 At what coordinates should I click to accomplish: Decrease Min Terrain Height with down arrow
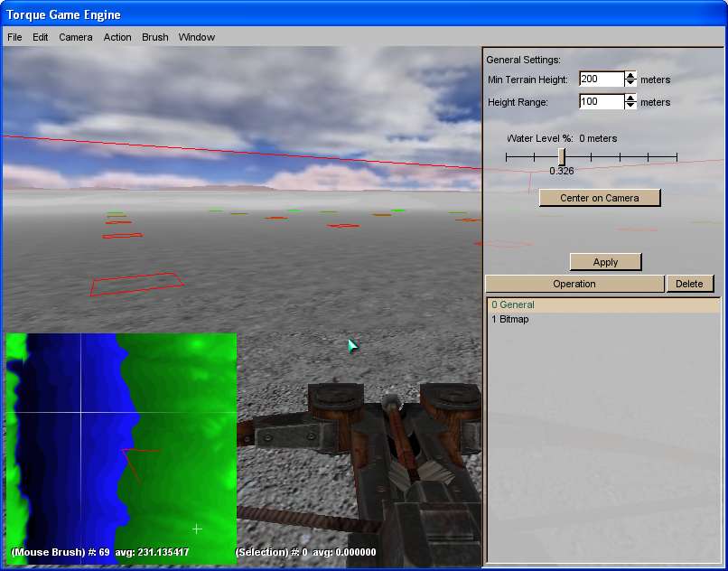[630, 84]
